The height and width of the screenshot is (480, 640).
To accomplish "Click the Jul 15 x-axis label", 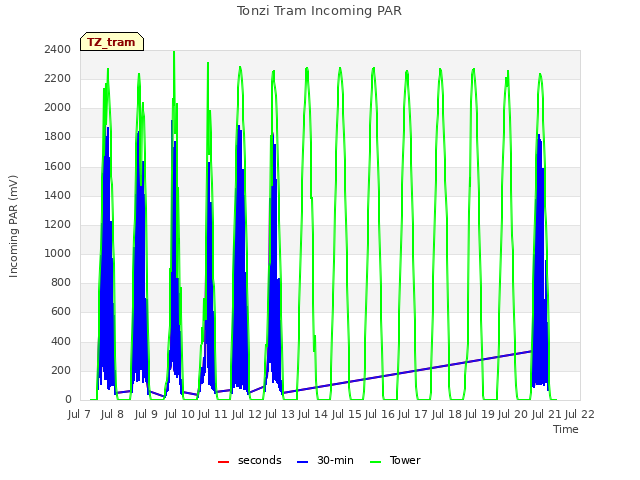I will [x=347, y=414].
